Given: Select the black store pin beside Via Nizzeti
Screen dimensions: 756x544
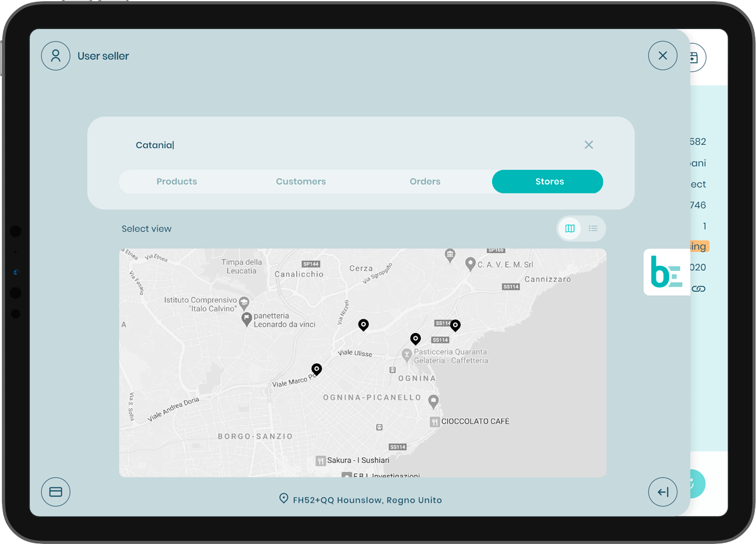Looking at the screenshot, I should tap(364, 325).
